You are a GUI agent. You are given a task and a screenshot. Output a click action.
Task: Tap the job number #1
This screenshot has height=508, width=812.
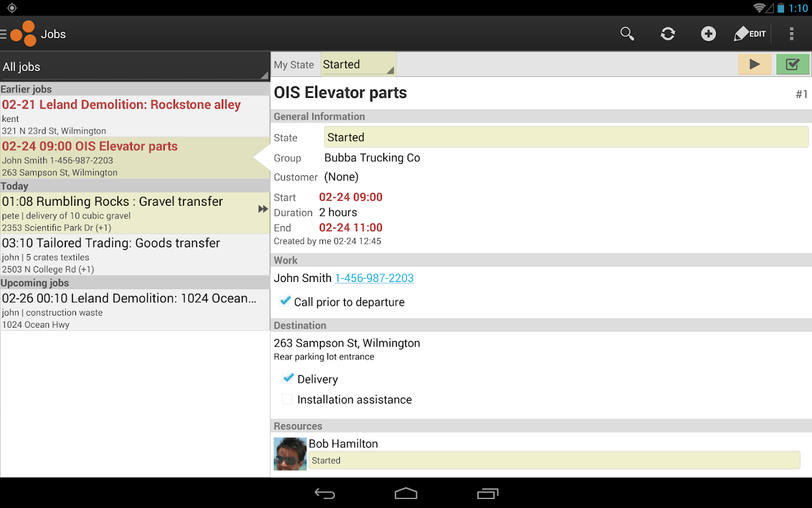pyautogui.click(x=802, y=94)
